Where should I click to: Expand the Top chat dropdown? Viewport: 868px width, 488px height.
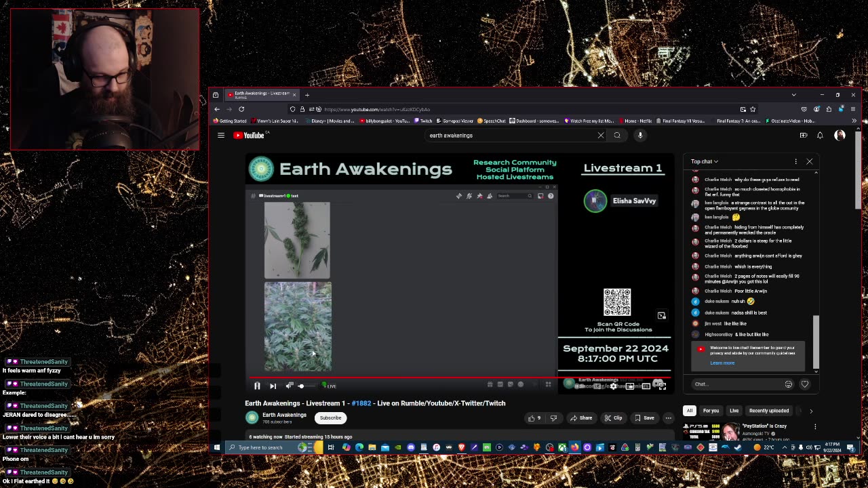click(705, 161)
